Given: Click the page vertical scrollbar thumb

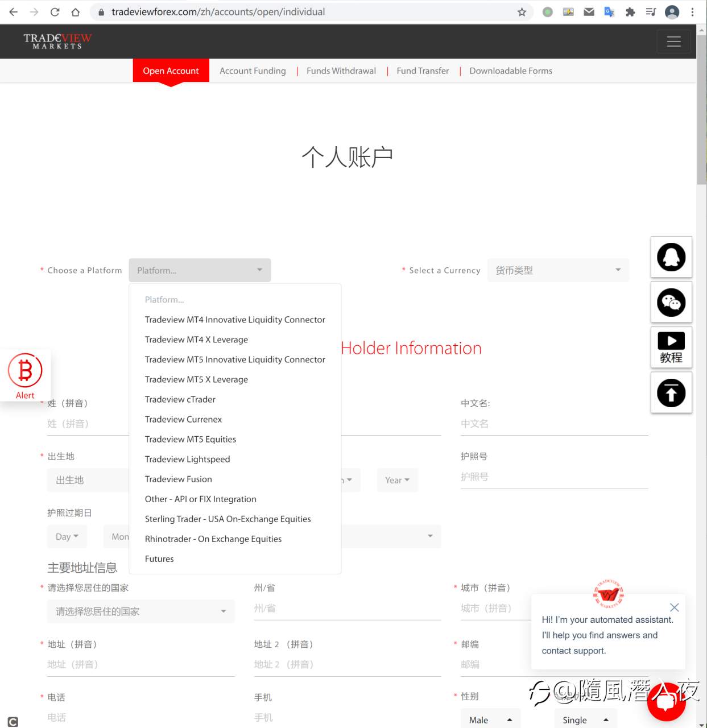Looking at the screenshot, I should click(x=701, y=109).
